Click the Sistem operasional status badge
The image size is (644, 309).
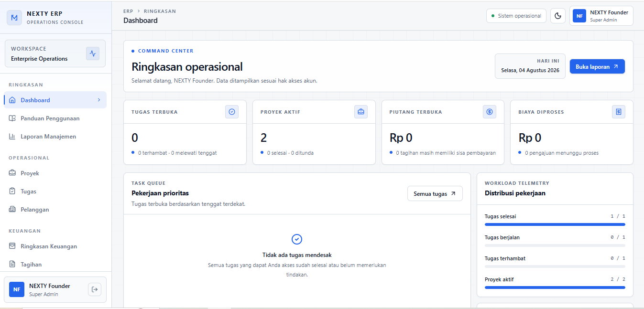(x=516, y=16)
